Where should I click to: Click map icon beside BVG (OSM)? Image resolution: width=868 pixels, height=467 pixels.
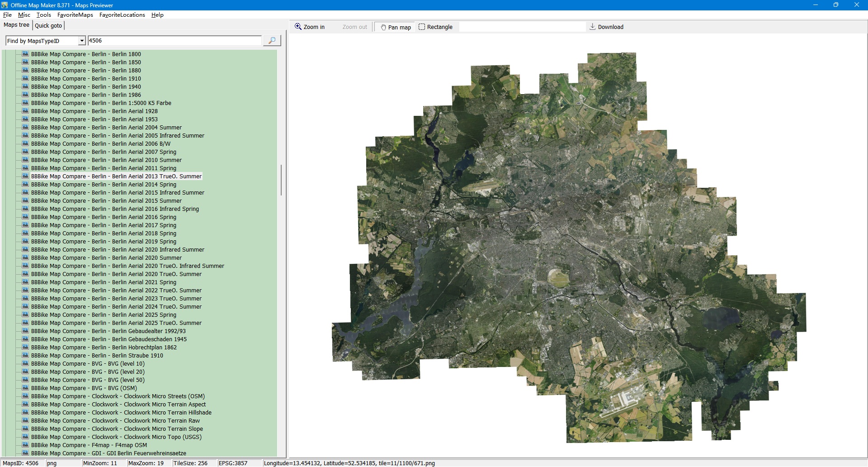[x=25, y=388]
